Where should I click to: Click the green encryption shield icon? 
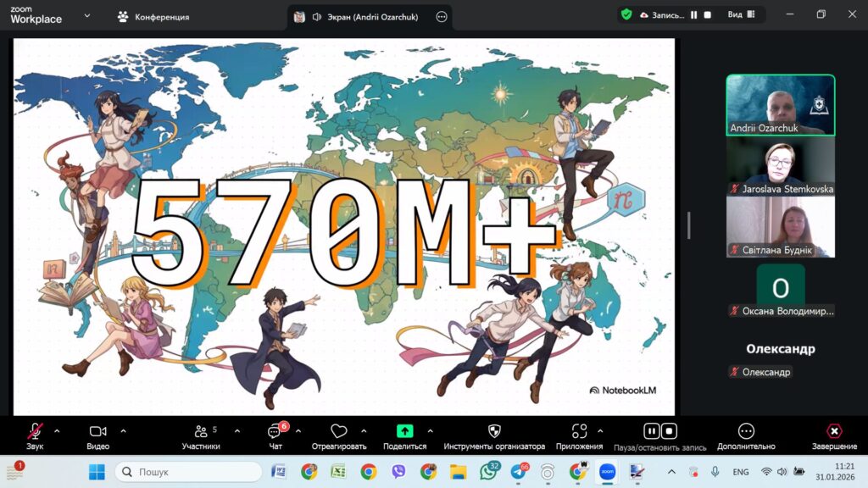point(626,14)
